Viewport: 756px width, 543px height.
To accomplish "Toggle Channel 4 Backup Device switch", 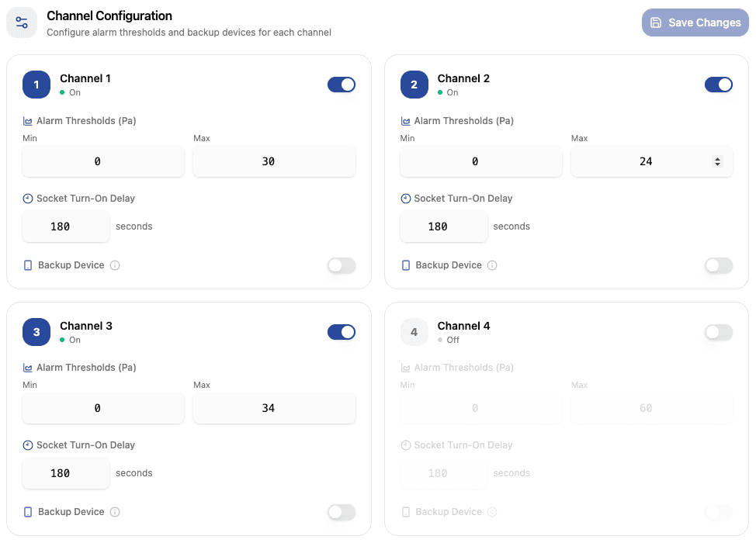I will click(719, 512).
